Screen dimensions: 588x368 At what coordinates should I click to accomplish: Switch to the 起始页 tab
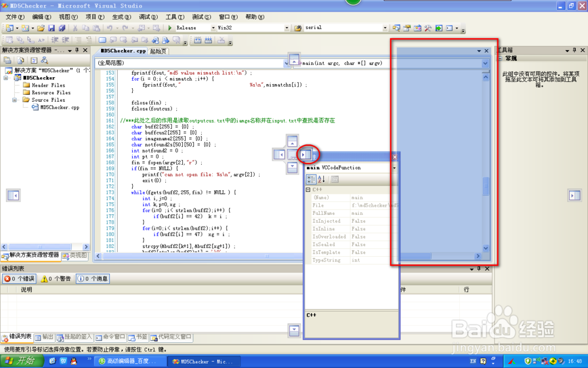click(x=158, y=51)
